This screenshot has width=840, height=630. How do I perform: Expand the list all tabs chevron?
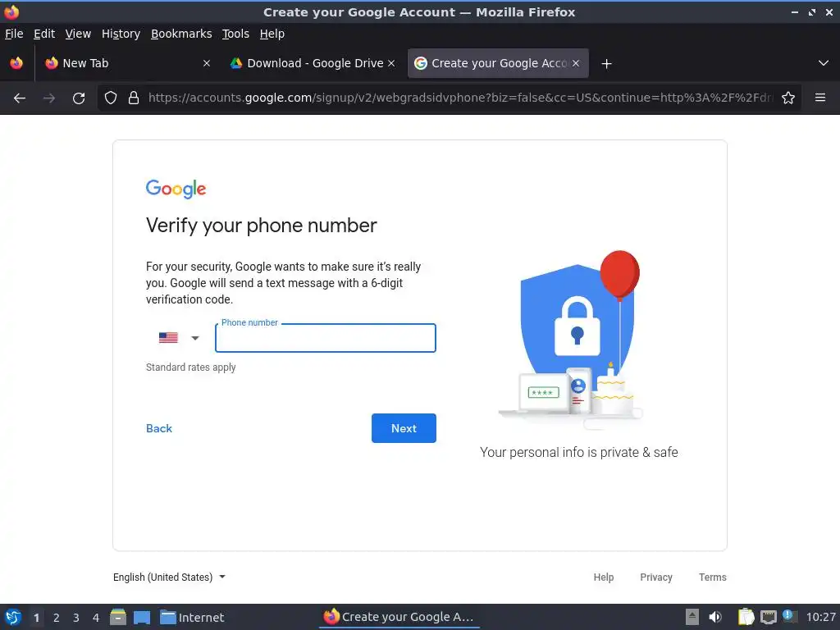click(x=824, y=63)
